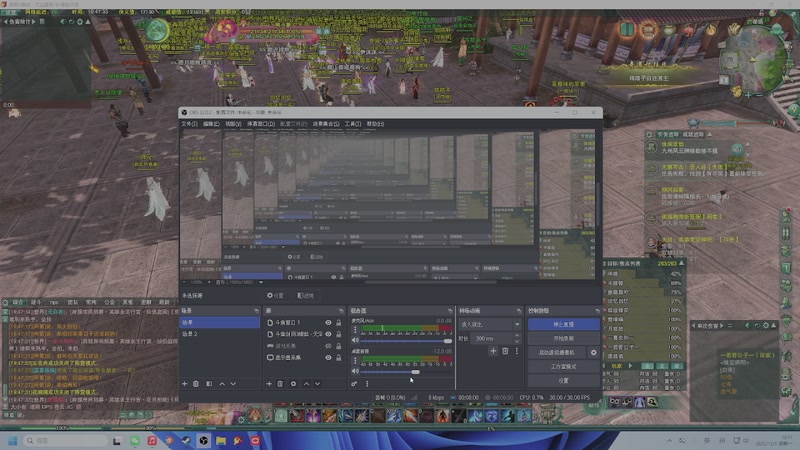Image resolution: width=800 pixels, height=450 pixels.
Task: Open transition properties three-dot menu
Action: pos(517,351)
